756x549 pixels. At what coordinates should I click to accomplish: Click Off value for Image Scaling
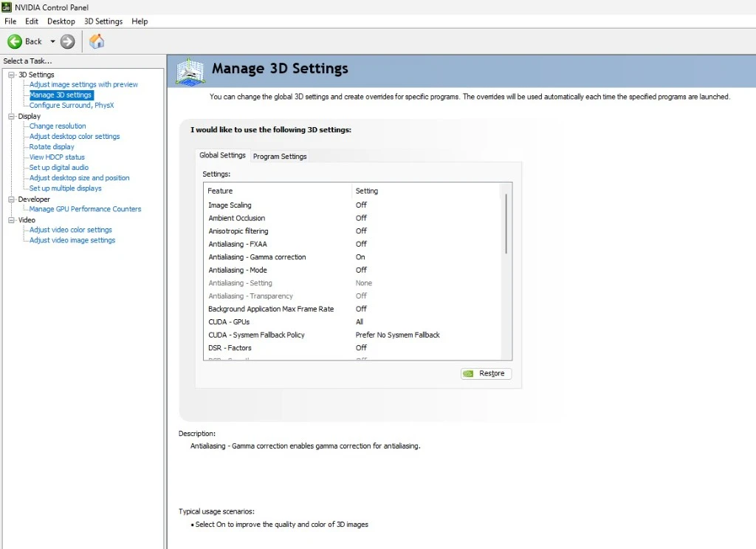coord(361,205)
